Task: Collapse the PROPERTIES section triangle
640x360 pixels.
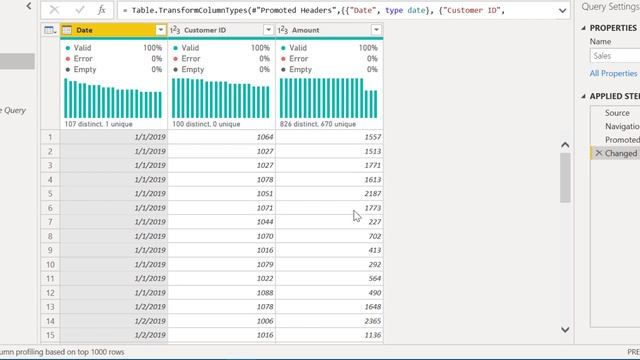Action: (583, 28)
